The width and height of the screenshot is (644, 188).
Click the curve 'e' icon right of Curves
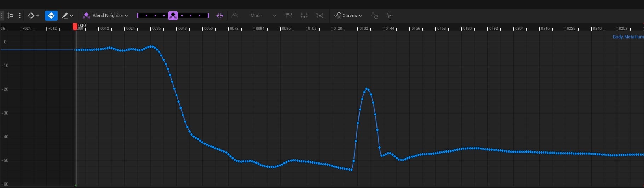click(x=374, y=16)
